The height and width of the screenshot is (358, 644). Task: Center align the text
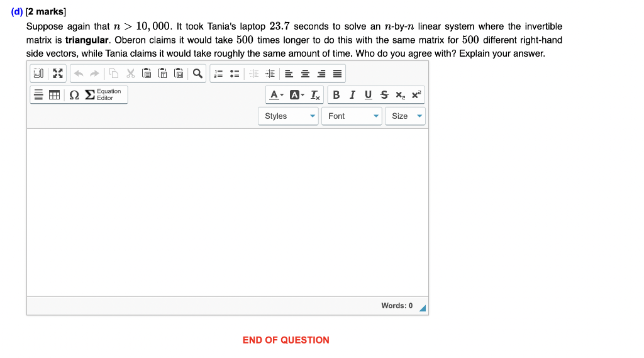(x=305, y=74)
